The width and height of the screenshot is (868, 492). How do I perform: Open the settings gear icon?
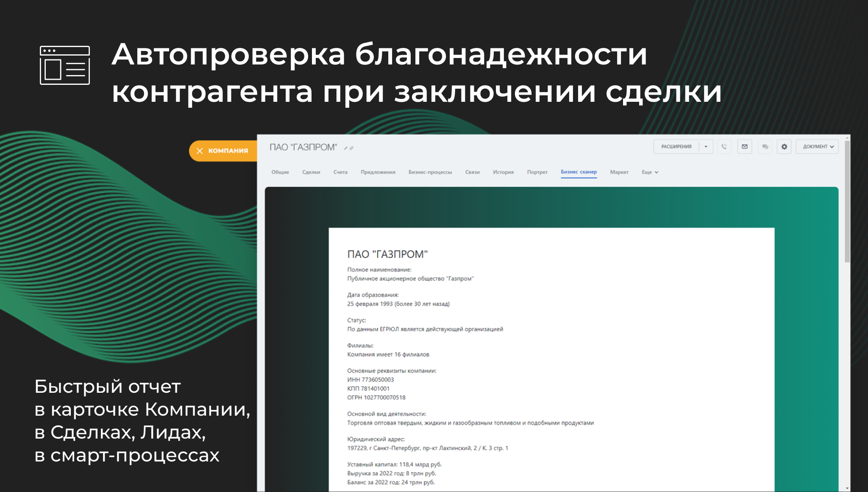pyautogui.click(x=784, y=147)
